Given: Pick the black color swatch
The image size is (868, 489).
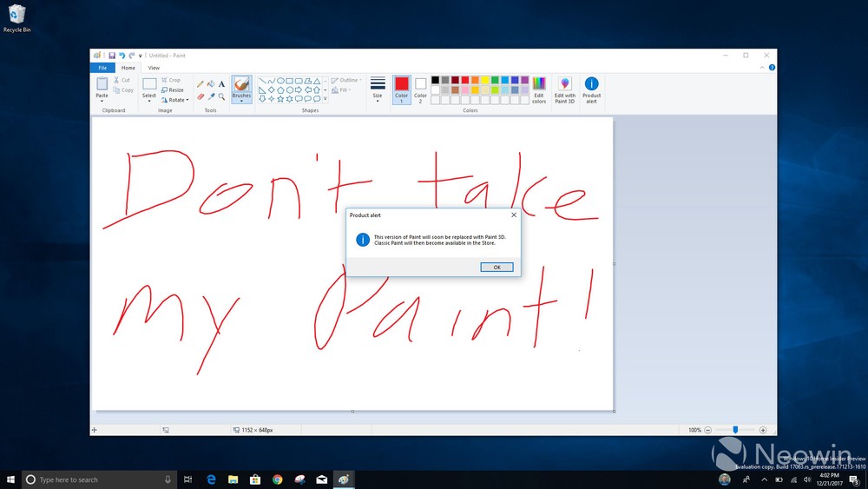Looking at the screenshot, I should click(x=435, y=80).
